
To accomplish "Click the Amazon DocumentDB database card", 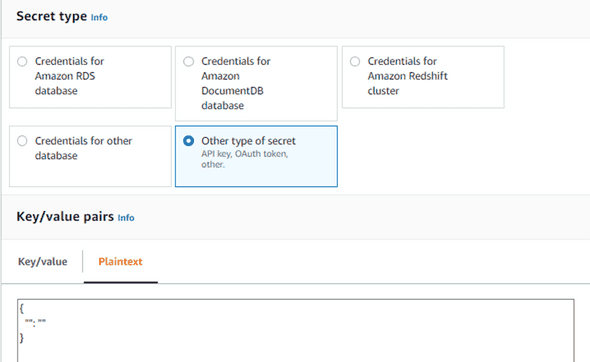I will click(256, 84).
